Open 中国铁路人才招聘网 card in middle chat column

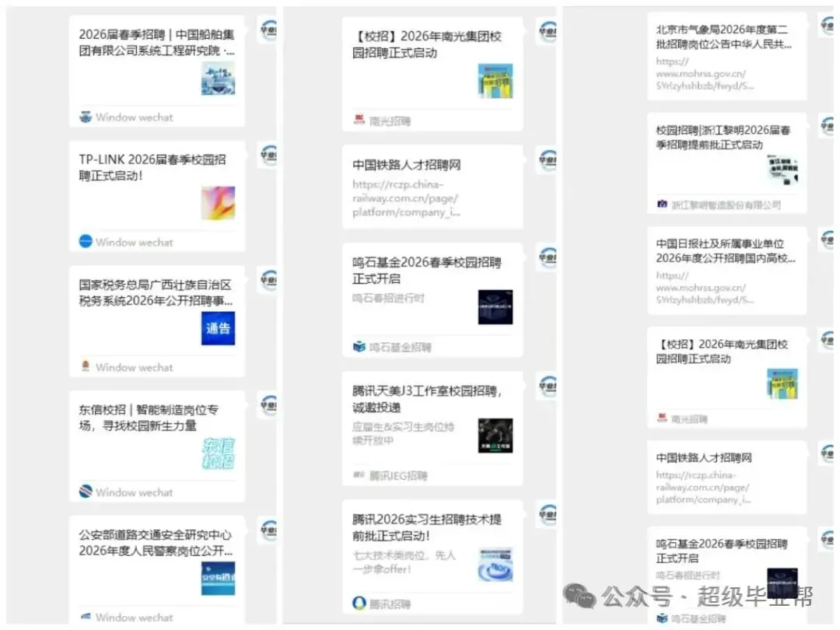432,187
